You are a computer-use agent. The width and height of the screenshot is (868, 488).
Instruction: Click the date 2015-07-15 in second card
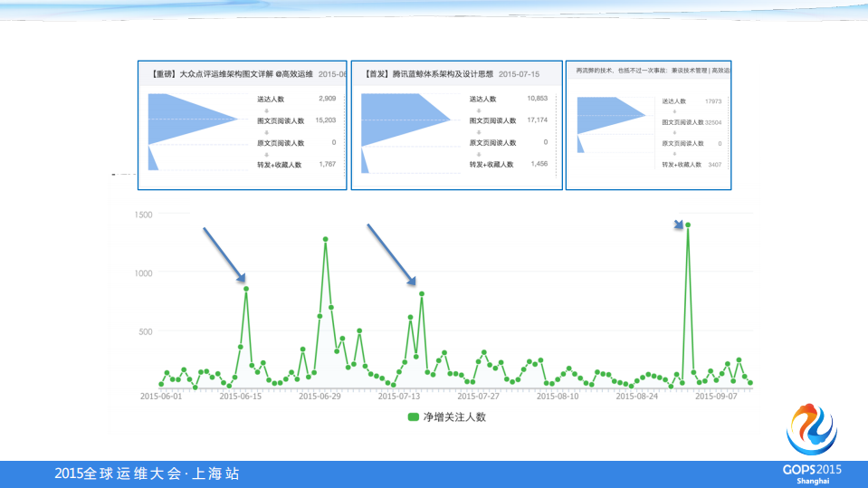coord(519,74)
